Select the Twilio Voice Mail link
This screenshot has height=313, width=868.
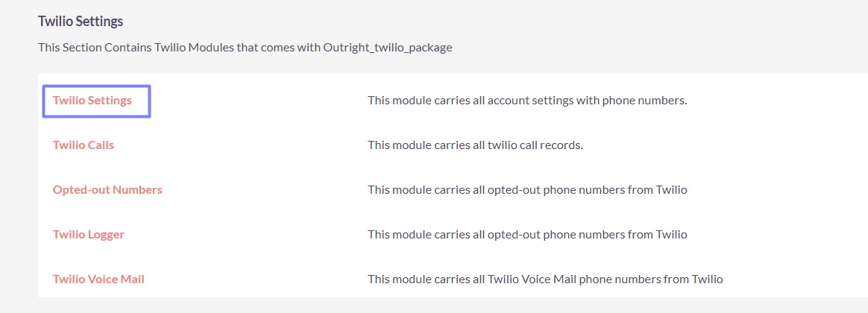(x=98, y=279)
